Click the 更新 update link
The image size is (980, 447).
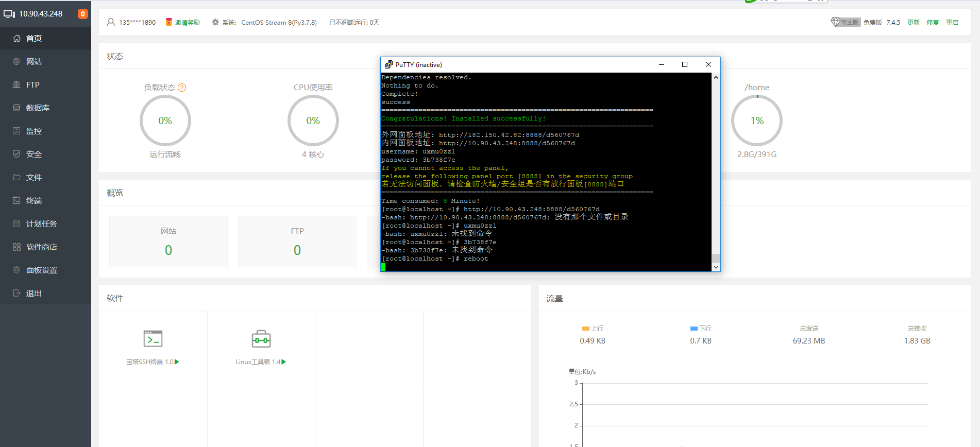pyautogui.click(x=914, y=23)
